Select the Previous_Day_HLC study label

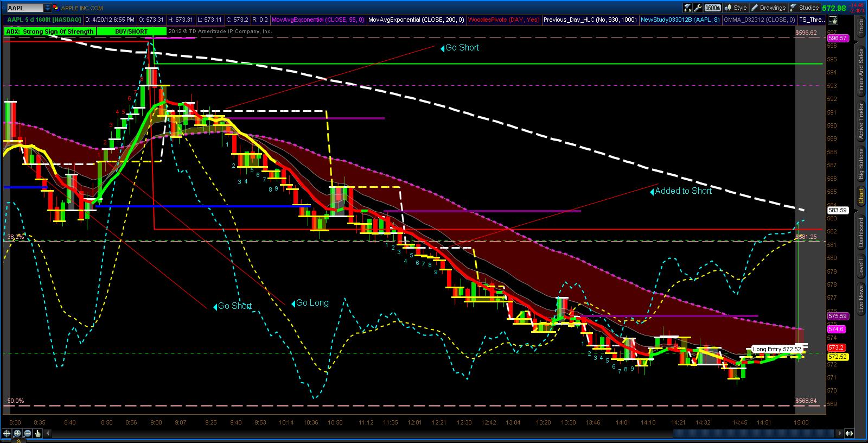tap(591, 20)
